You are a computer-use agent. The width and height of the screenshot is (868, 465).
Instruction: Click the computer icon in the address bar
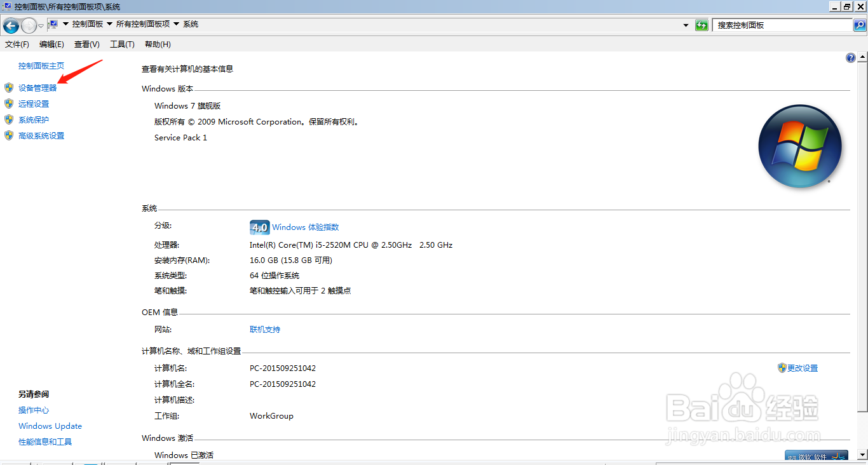click(53, 24)
